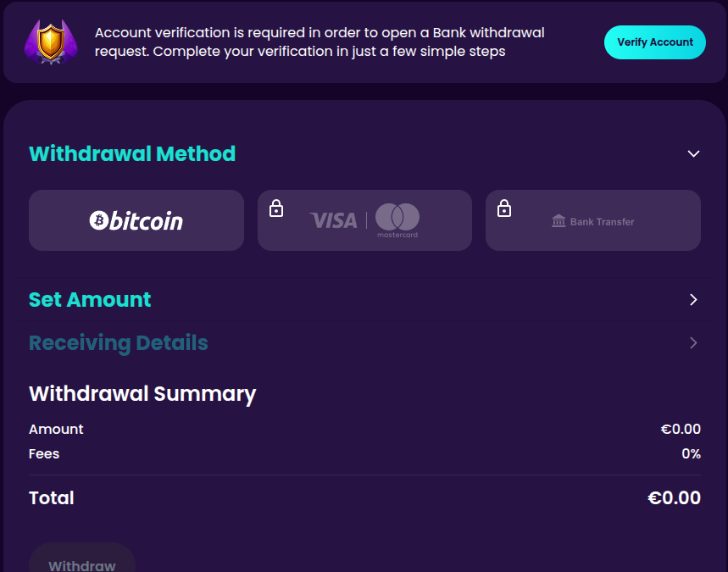Screen dimensions: 728x572
Task: Open the Set Amount heading
Action: click(90, 300)
